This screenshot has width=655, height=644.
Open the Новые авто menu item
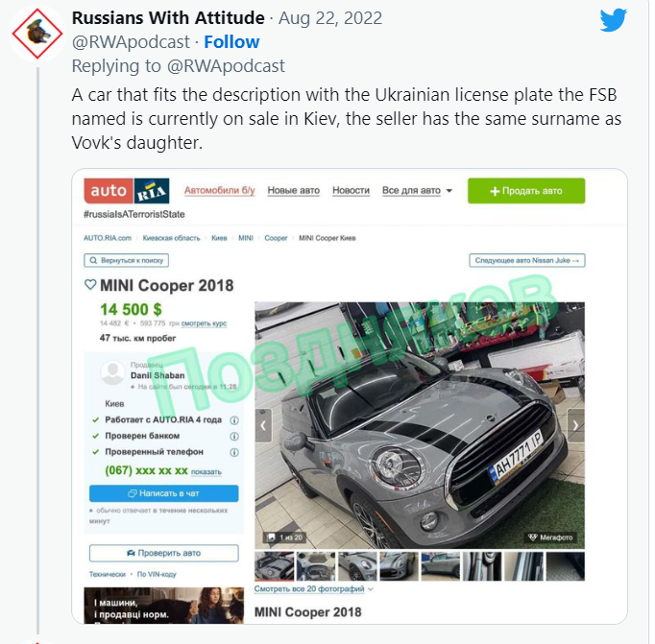[293, 191]
